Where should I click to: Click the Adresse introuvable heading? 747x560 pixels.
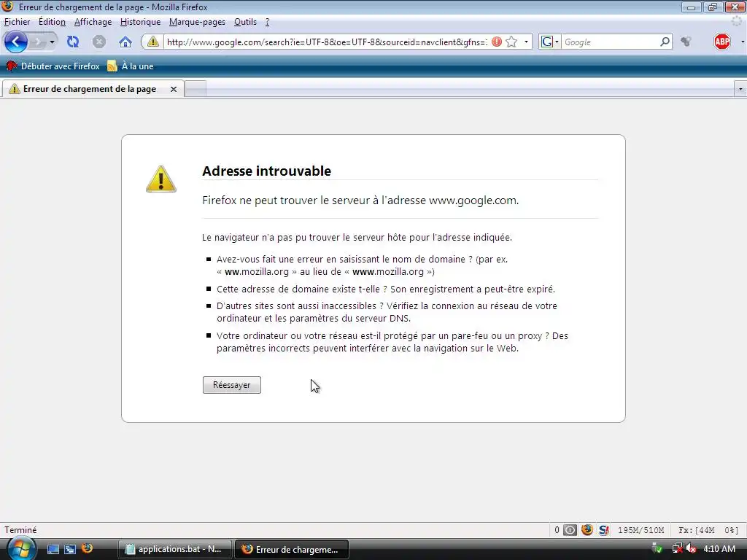coord(266,171)
